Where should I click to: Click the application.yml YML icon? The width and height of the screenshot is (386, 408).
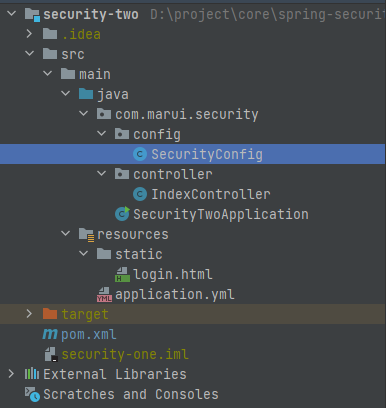(x=104, y=295)
